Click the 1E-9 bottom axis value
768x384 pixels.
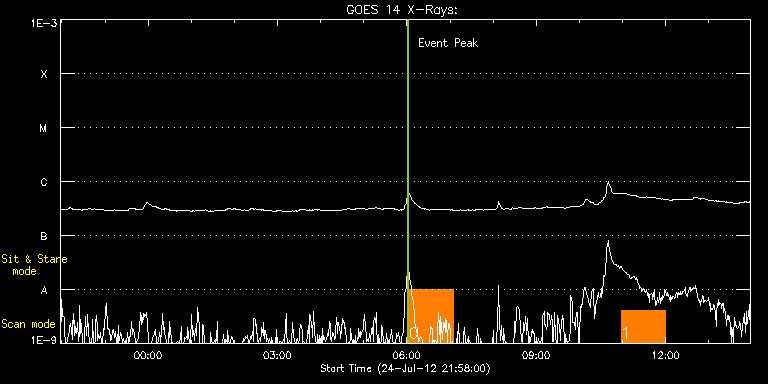(x=45, y=339)
